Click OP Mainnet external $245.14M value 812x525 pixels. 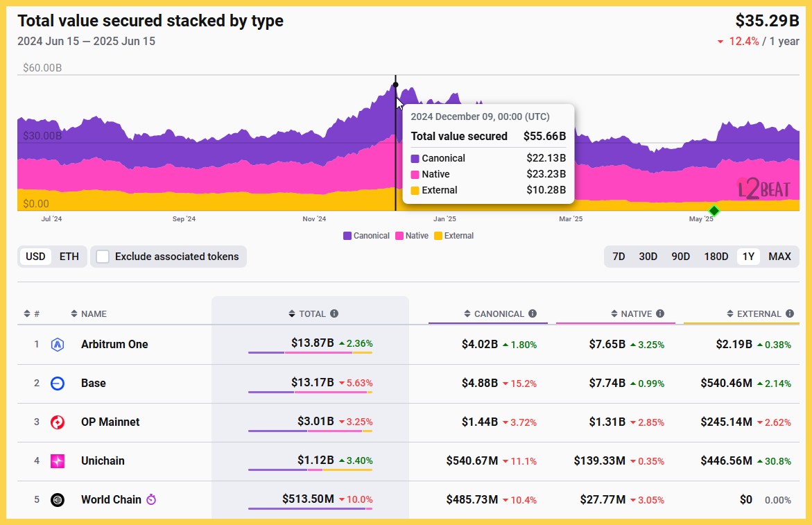tap(727, 422)
